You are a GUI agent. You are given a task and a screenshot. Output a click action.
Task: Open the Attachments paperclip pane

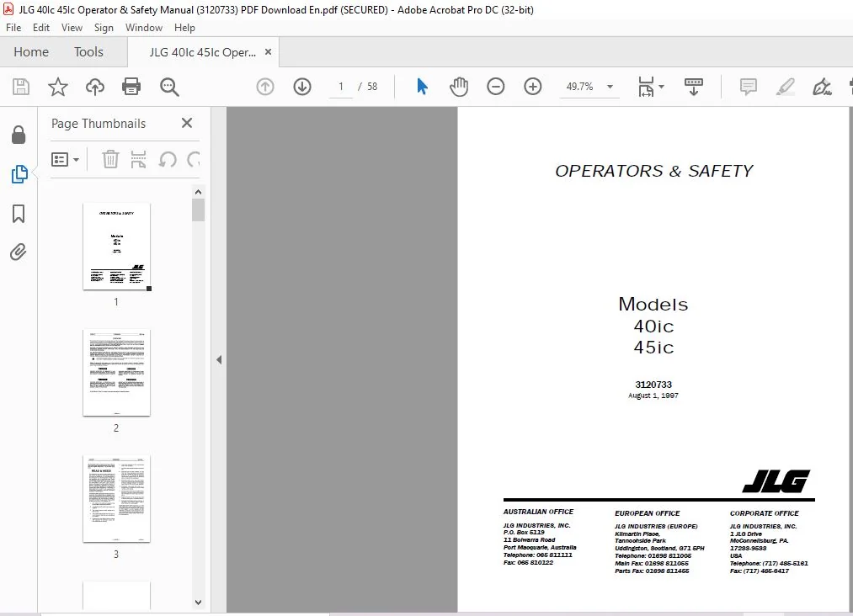pyautogui.click(x=18, y=252)
